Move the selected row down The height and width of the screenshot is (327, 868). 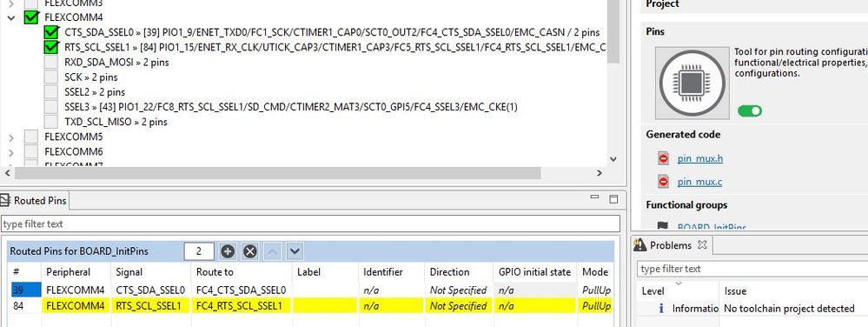(x=295, y=251)
